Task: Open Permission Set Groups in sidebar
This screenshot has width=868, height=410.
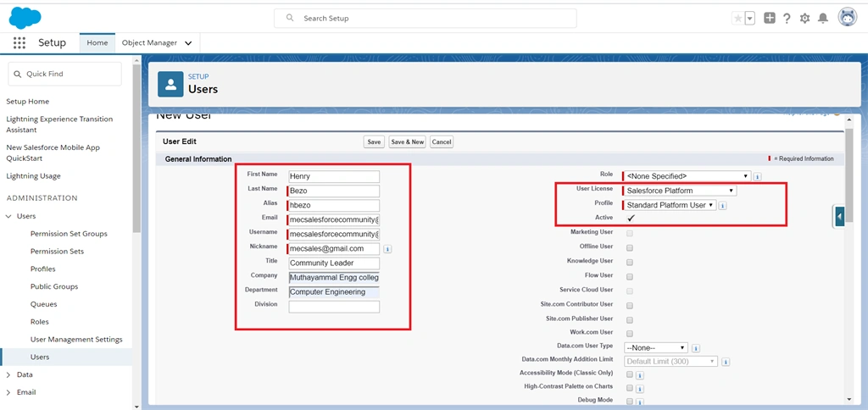Action: pyautogui.click(x=69, y=234)
